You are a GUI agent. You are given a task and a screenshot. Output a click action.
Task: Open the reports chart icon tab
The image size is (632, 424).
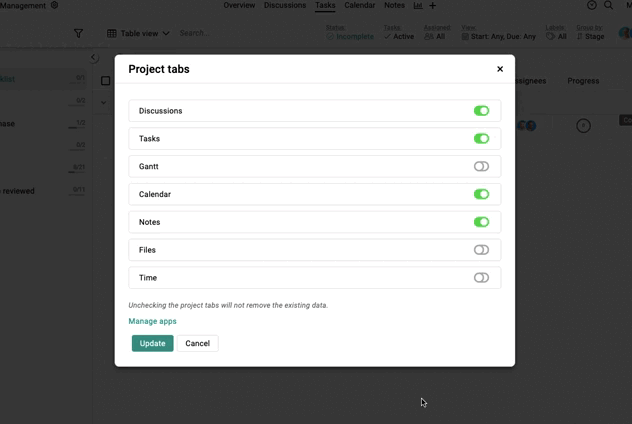pyautogui.click(x=418, y=6)
